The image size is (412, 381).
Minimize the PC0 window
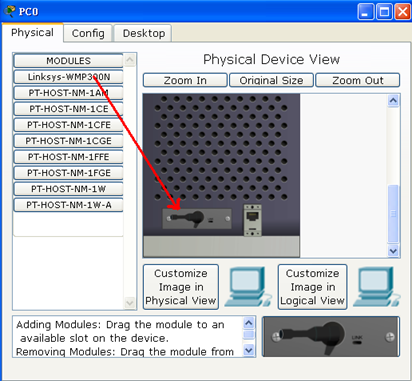point(366,12)
